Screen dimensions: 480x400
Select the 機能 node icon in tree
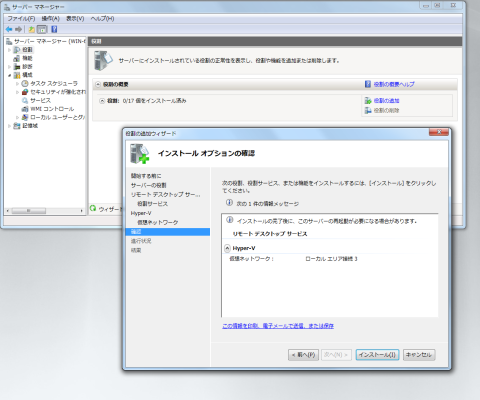tap(17, 58)
